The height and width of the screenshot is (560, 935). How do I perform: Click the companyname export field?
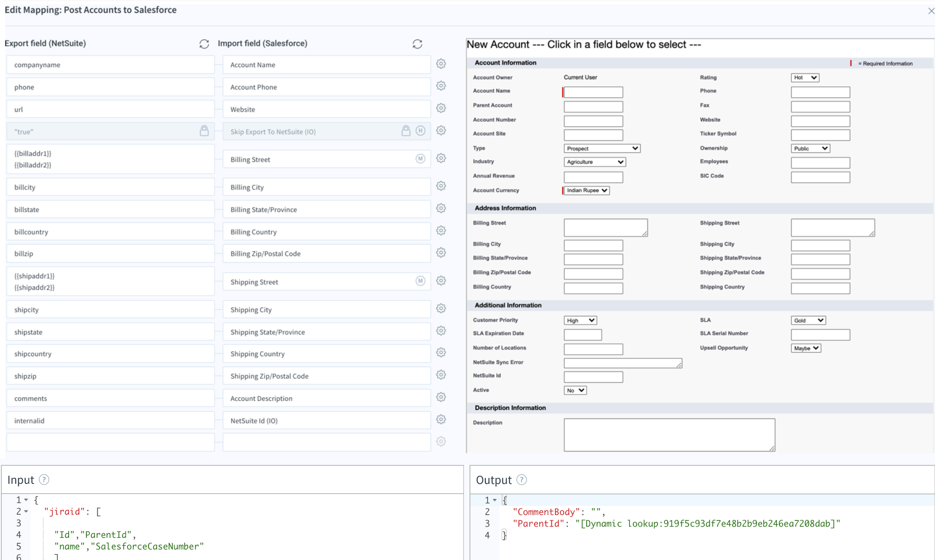point(110,65)
